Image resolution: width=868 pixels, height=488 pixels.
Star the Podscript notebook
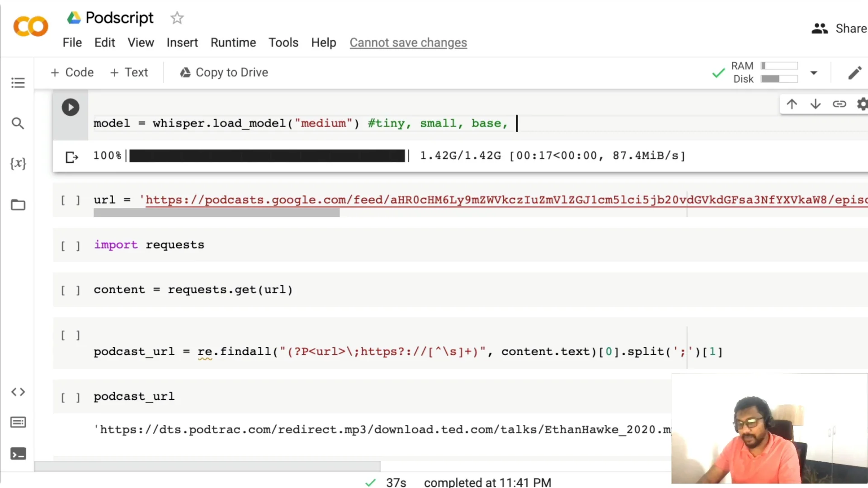pyautogui.click(x=177, y=18)
